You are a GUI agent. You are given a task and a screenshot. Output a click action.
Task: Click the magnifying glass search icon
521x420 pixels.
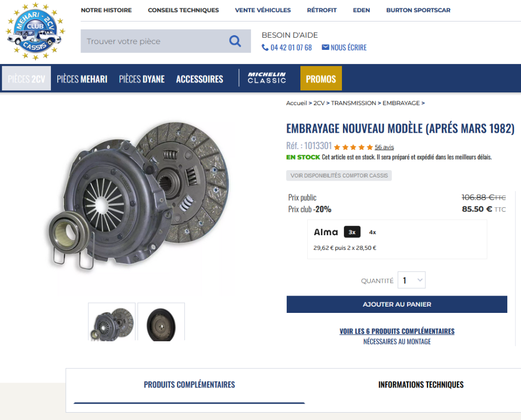pyautogui.click(x=235, y=41)
